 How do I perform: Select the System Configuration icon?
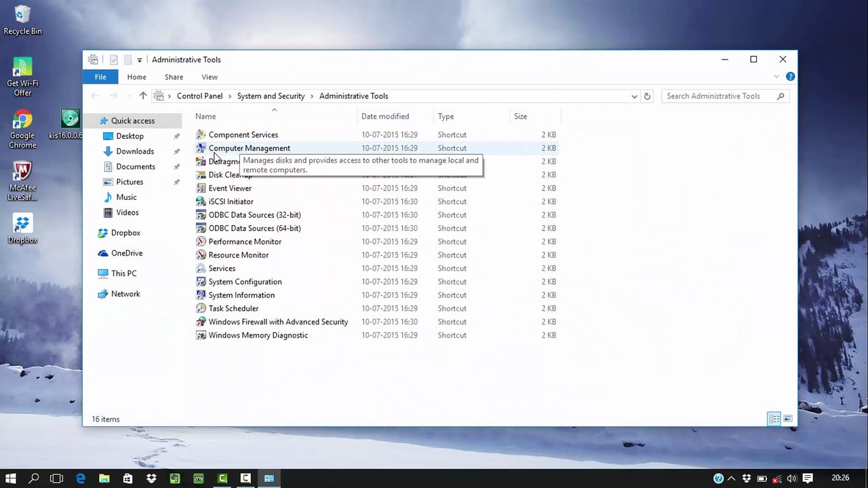(x=201, y=282)
